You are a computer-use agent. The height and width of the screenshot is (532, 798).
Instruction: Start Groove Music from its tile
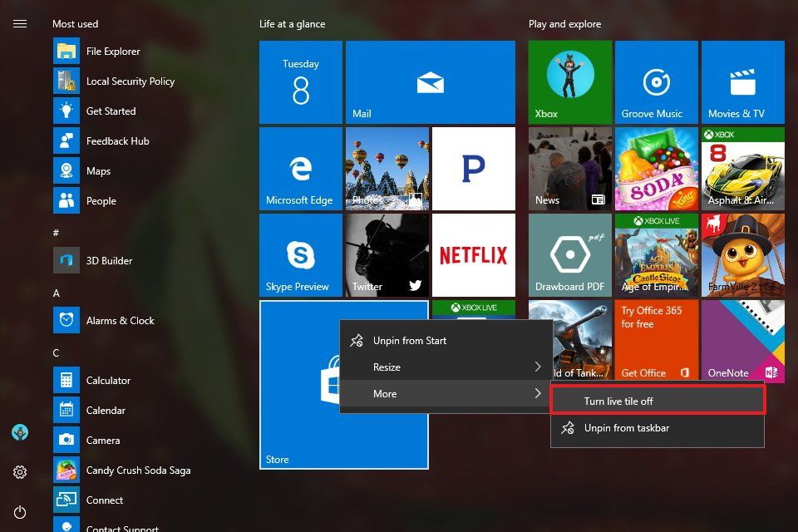pos(656,81)
